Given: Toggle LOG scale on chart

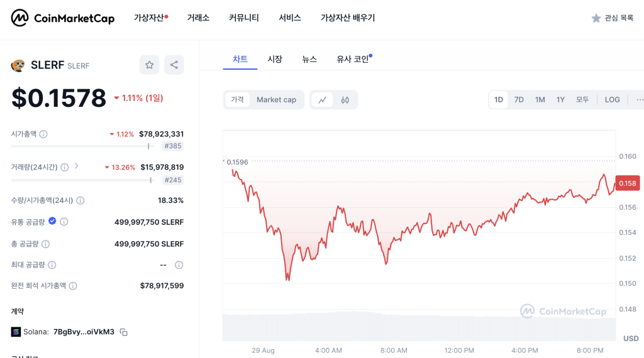Looking at the screenshot, I should click(613, 100).
